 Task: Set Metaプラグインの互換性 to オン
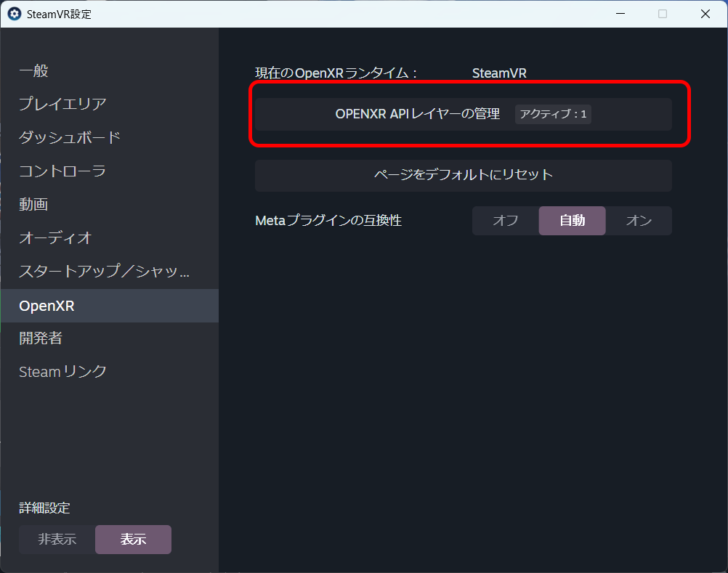pyautogui.click(x=639, y=220)
